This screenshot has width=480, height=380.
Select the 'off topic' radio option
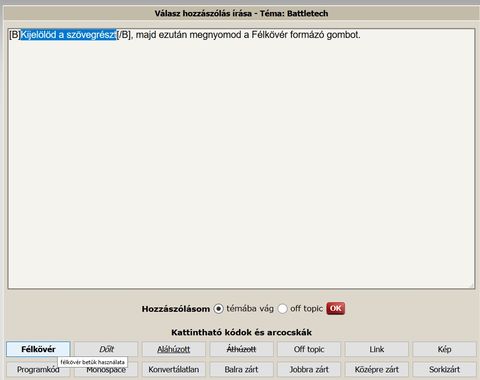[282, 309]
